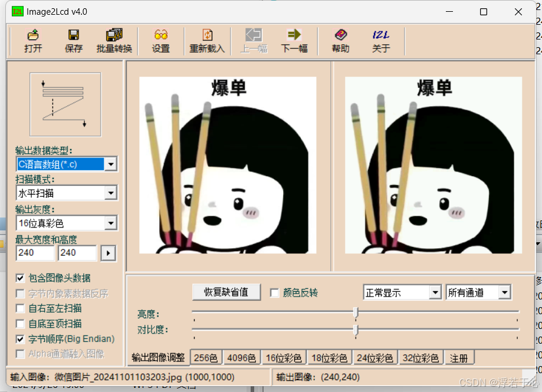
Task: Switch to 16位彩色 tab
Action: [x=284, y=358]
